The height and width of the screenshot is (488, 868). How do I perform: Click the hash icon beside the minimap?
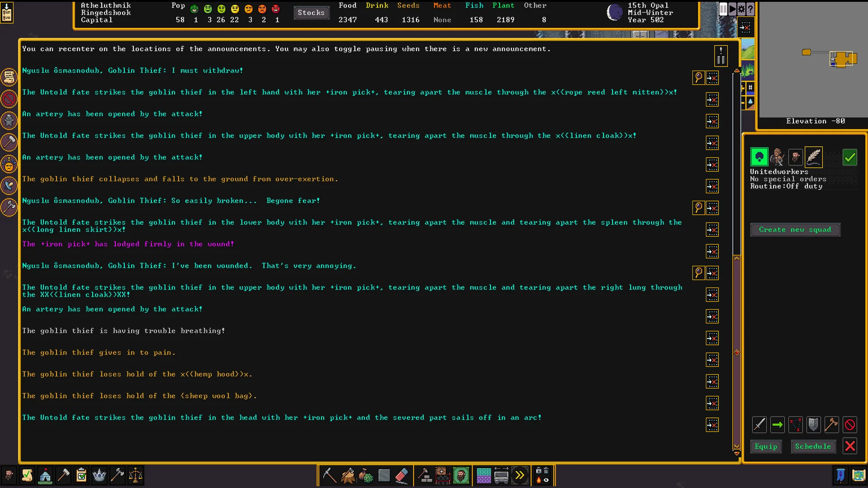(x=750, y=88)
